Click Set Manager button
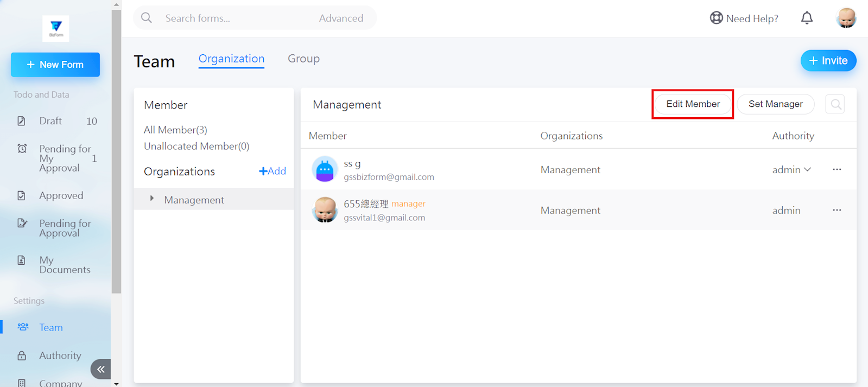The image size is (868, 387). pyautogui.click(x=775, y=104)
